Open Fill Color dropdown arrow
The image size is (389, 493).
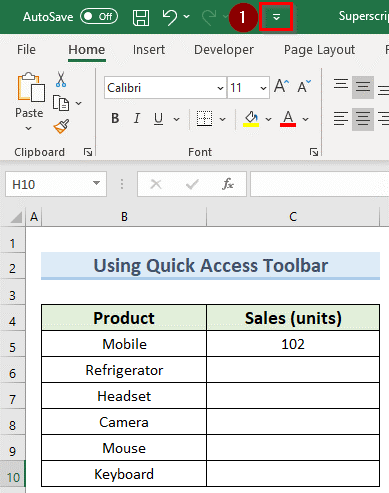pyautogui.click(x=268, y=119)
